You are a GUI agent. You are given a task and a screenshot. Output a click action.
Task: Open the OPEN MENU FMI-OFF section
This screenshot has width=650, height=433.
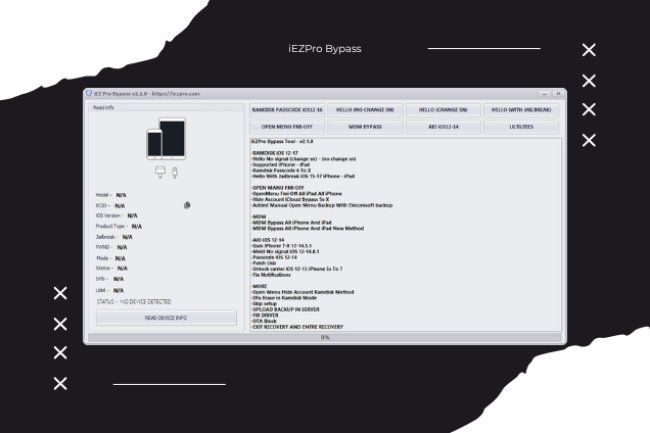287,127
